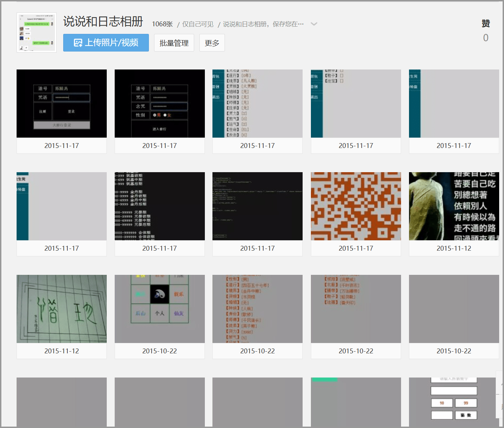Expand the album description chevron arrow
Screen dimensions: 504x428
tap(314, 24)
